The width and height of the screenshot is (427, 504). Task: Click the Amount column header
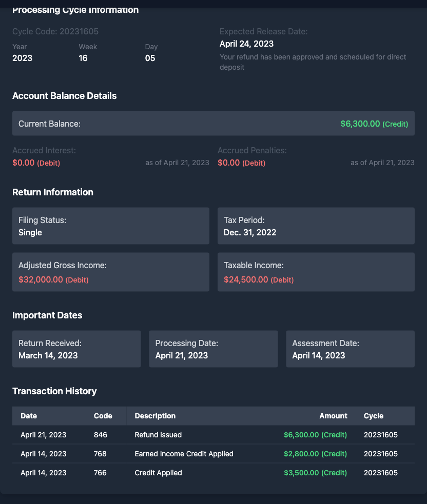[333, 416]
